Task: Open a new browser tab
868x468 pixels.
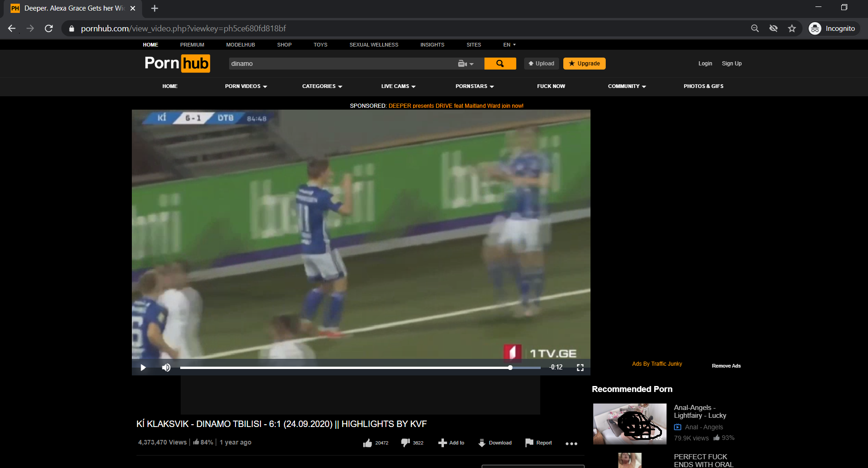Action: 154,8
